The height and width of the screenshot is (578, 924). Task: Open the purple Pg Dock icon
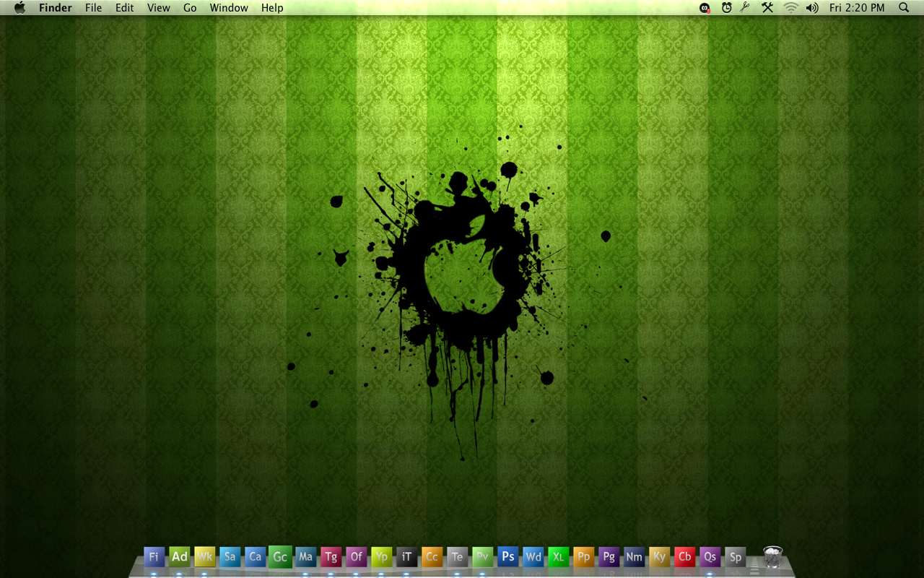coord(609,557)
